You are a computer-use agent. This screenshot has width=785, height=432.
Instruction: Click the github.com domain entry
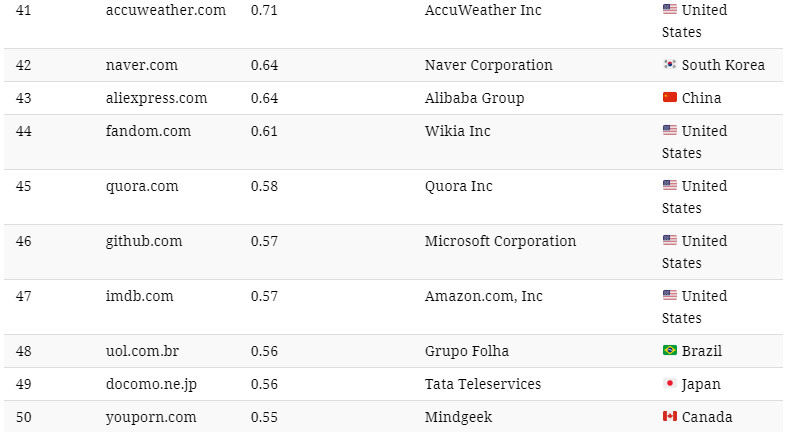[x=143, y=241]
